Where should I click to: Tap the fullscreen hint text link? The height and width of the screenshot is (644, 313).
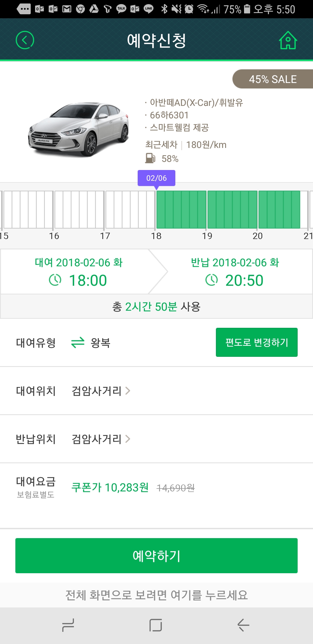tap(156, 595)
